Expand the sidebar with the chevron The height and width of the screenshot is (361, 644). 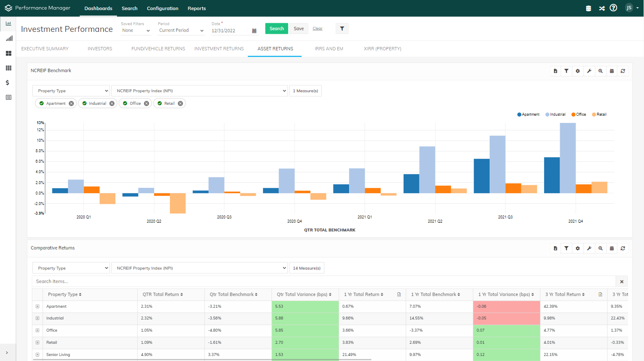tap(7, 353)
